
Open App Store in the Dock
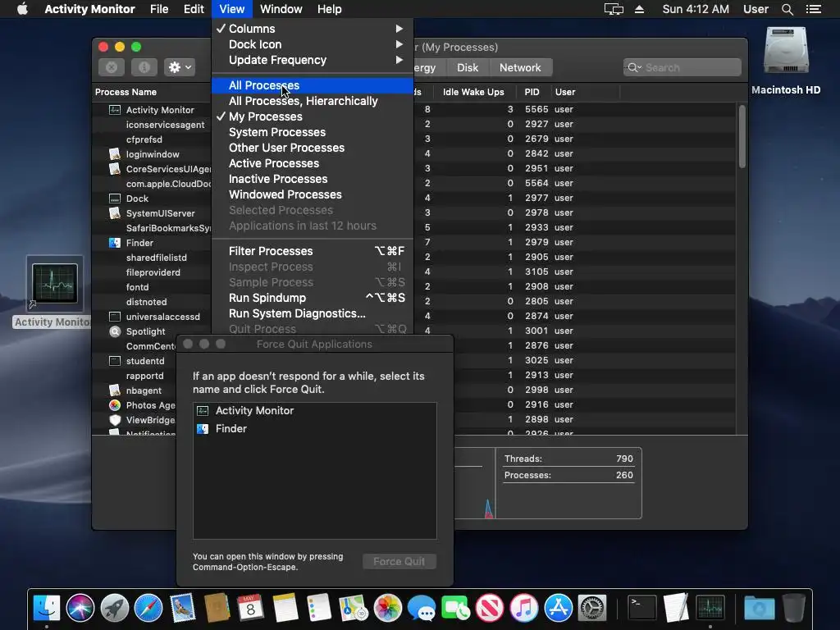[558, 608]
